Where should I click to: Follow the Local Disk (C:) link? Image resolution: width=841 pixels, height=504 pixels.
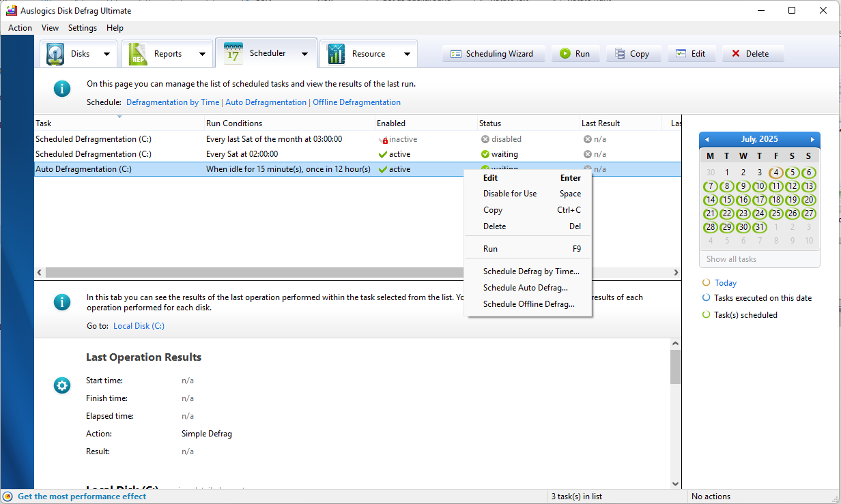(139, 326)
